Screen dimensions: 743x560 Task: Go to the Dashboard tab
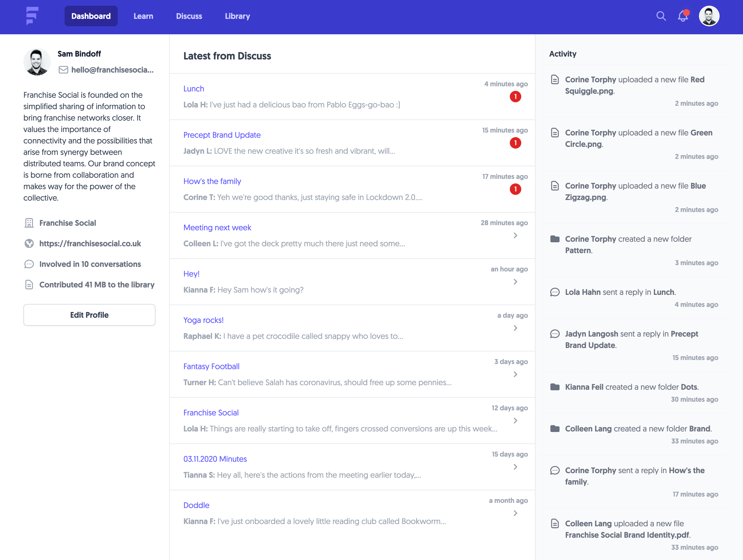91,16
